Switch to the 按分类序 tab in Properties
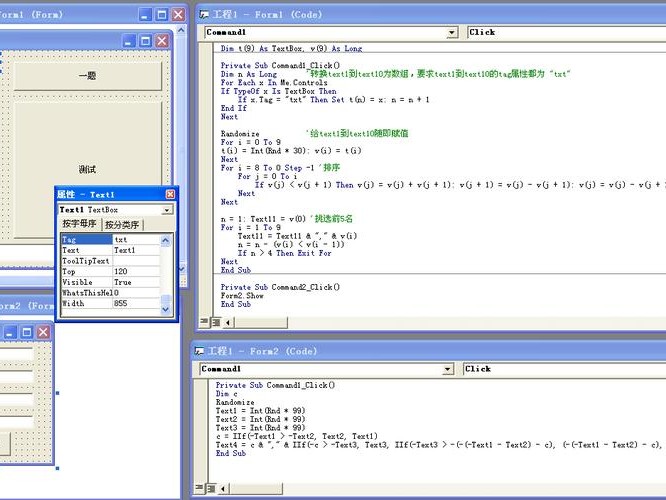 coord(122,225)
